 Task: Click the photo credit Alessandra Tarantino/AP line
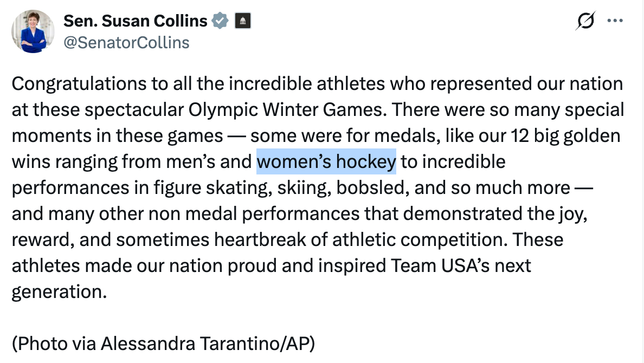[x=163, y=343]
